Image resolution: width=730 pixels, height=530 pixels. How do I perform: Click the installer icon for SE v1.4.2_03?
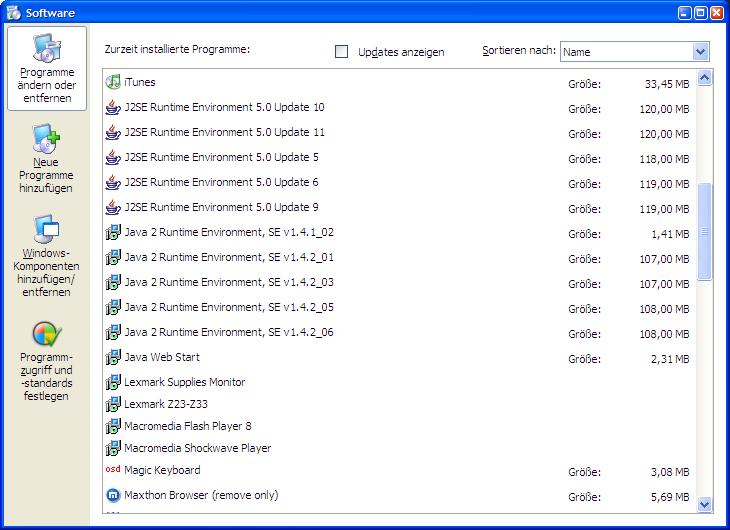pos(113,282)
